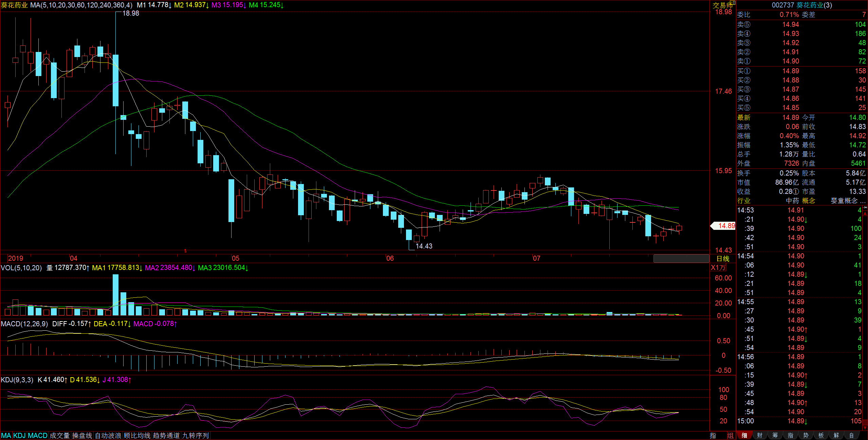Viewport: 868px width, 440px height.
Task: Click the 收益 0.28① earnings entry
Action: pyautogui.click(x=768, y=191)
